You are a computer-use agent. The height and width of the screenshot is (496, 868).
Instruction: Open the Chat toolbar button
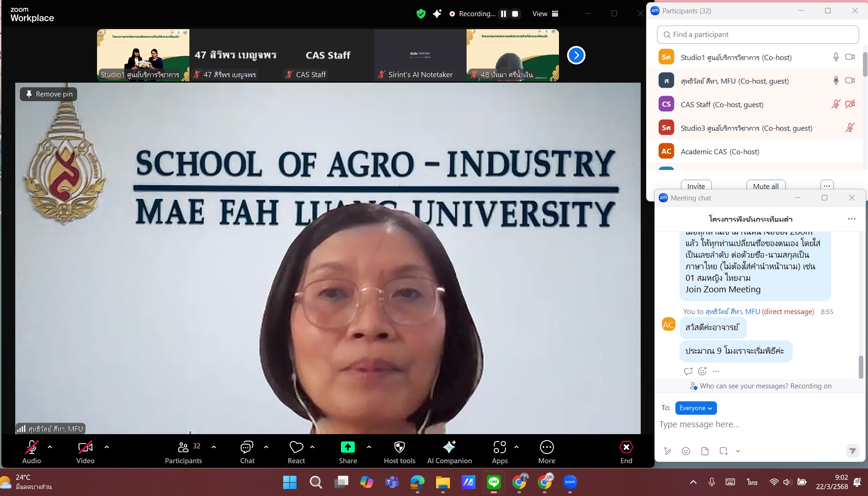(247, 452)
